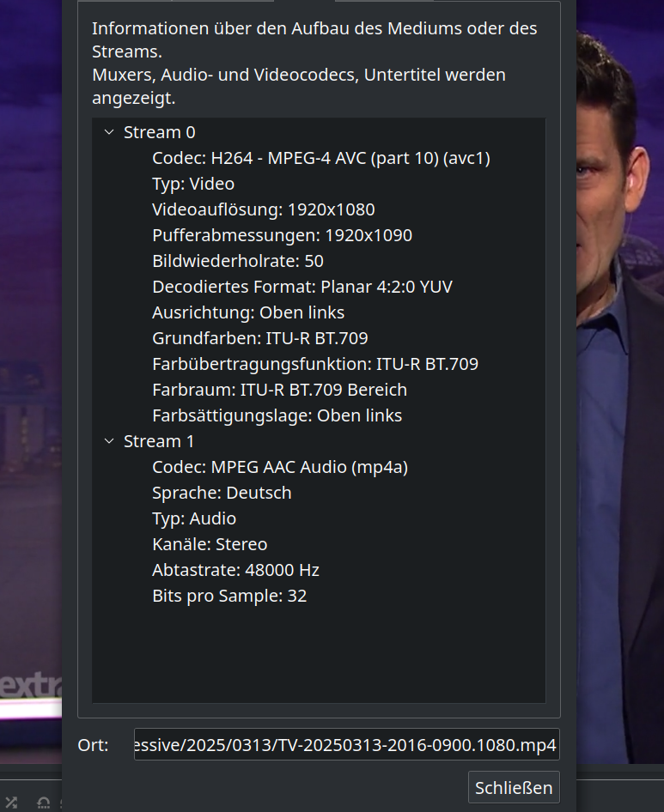Click the shuffle playback icon
This screenshot has width=664, height=812.
10,803
